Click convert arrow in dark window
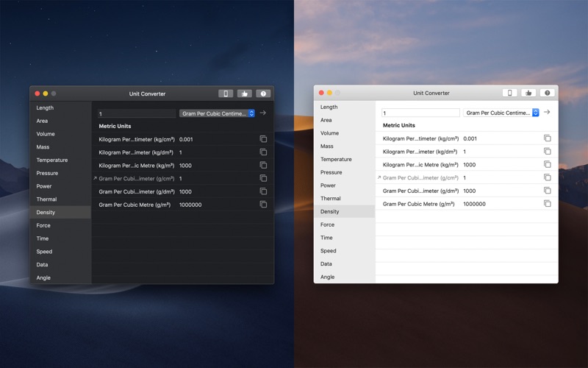588x368 pixels. pos(263,113)
